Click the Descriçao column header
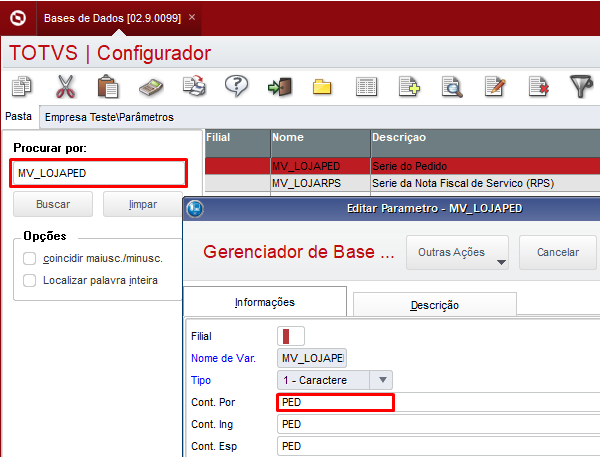The width and height of the screenshot is (600, 457). click(485, 143)
